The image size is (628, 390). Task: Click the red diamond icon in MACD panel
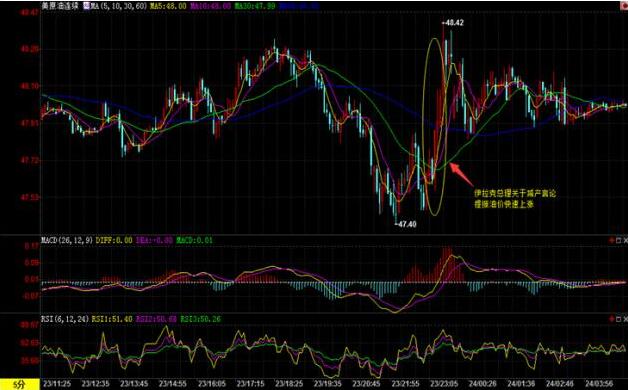[x=611, y=241]
